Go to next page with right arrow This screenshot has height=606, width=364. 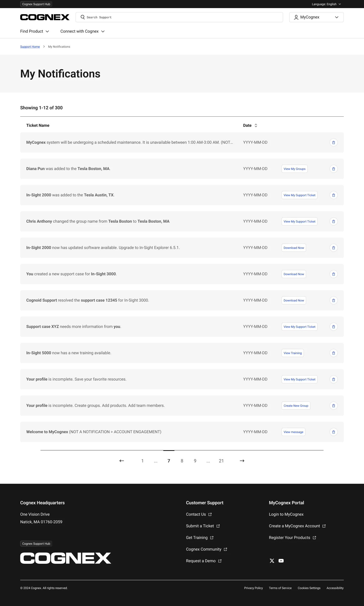[x=242, y=461]
